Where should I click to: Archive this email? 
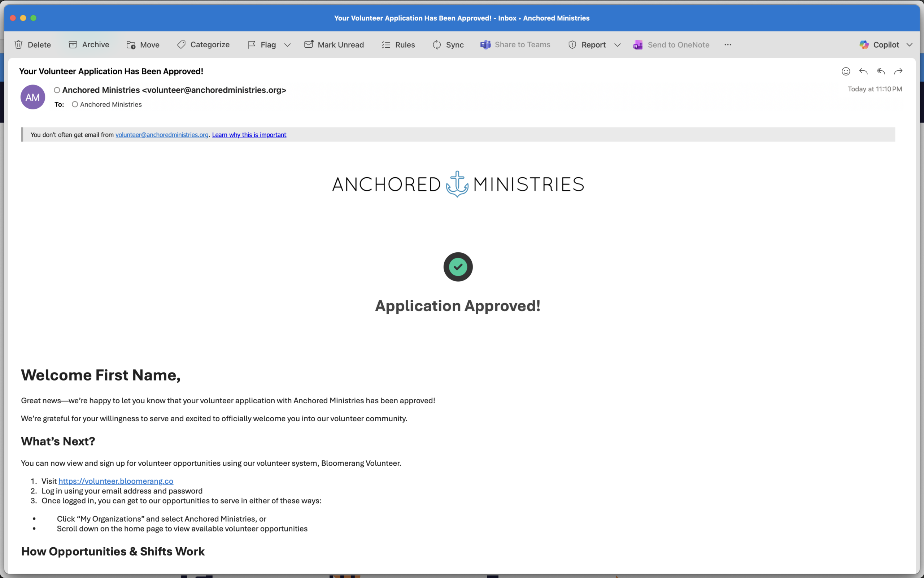(x=89, y=45)
